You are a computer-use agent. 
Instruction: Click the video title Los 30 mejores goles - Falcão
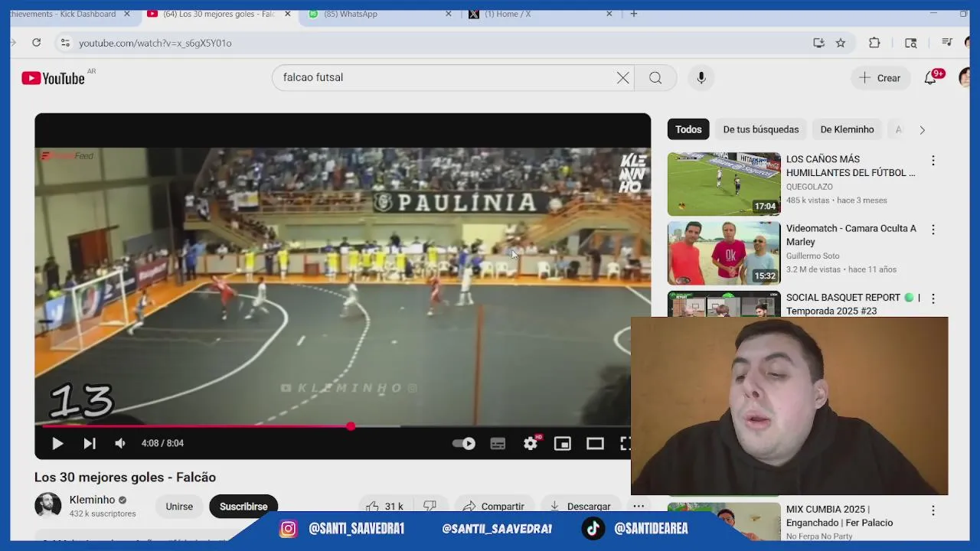click(x=125, y=477)
